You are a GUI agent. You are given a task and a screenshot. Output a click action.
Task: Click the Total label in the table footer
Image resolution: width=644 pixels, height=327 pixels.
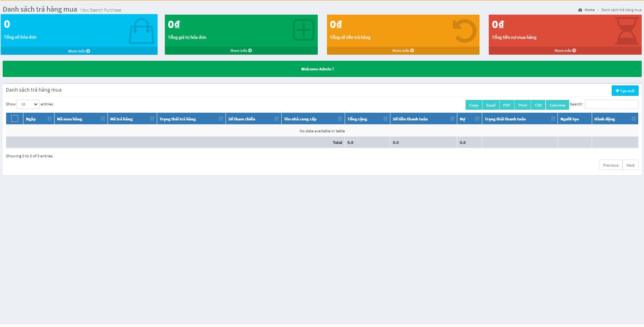[337, 142]
